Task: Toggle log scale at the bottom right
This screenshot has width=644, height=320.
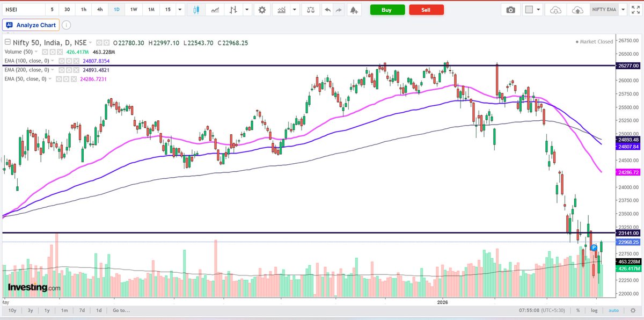Action: [x=594, y=310]
